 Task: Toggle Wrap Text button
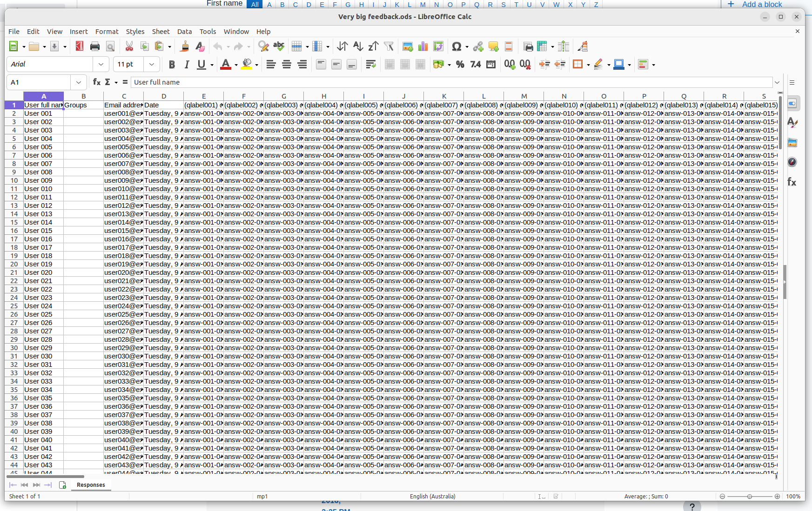click(x=371, y=65)
